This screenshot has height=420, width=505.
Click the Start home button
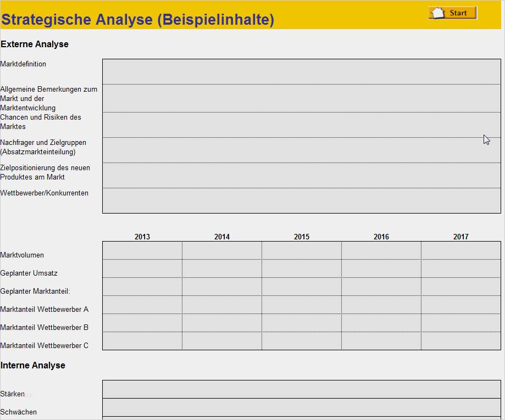tap(452, 13)
